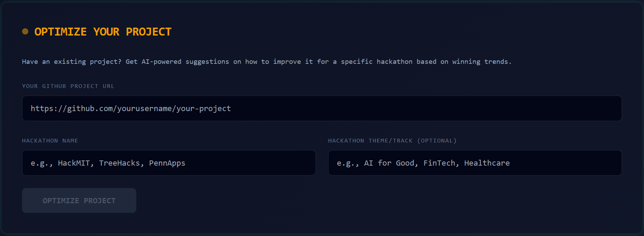
Task: Click the Your GitHub Project URL label
Action: pyautogui.click(x=68, y=86)
